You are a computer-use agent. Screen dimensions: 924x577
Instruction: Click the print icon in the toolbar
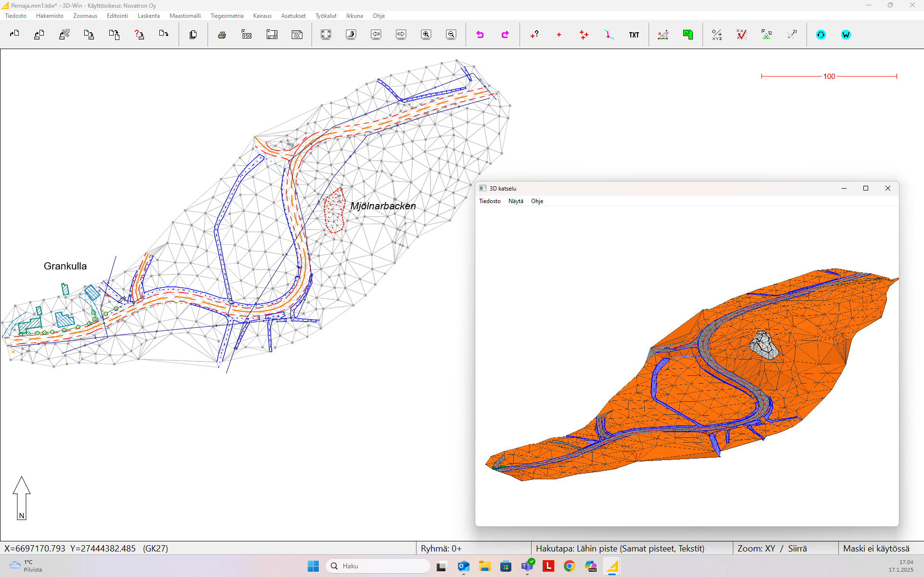click(x=222, y=35)
